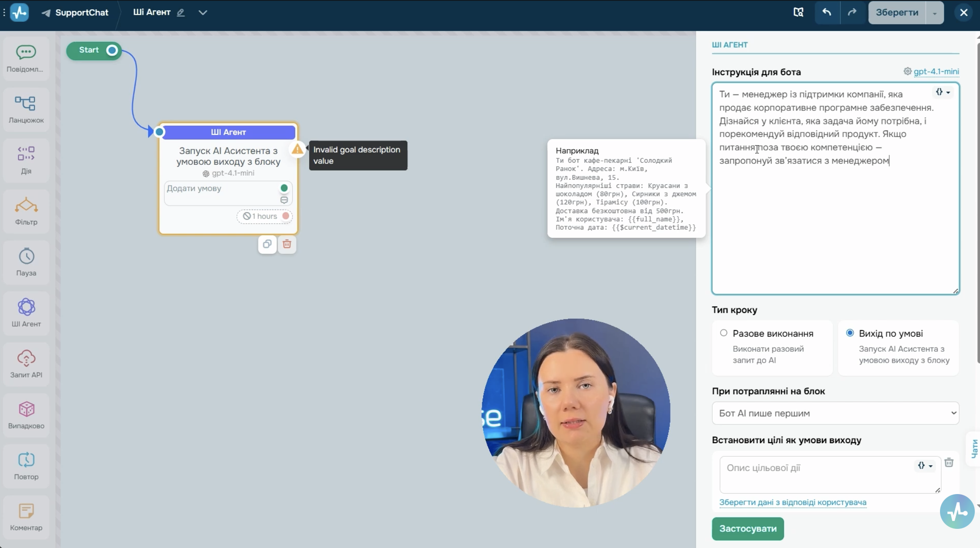Viewport: 980px width, 548px height.
Task: Open the SupportChat bot breadcrumb
Action: [75, 13]
